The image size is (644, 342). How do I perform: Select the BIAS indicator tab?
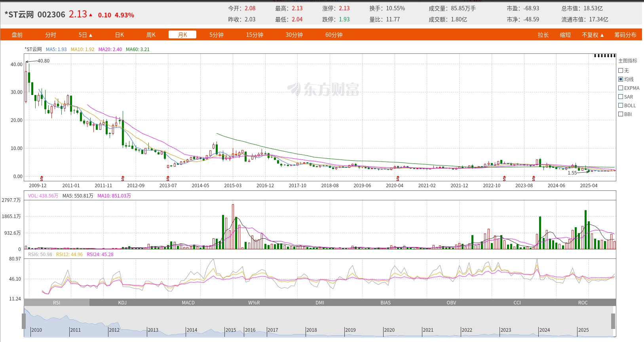click(386, 302)
